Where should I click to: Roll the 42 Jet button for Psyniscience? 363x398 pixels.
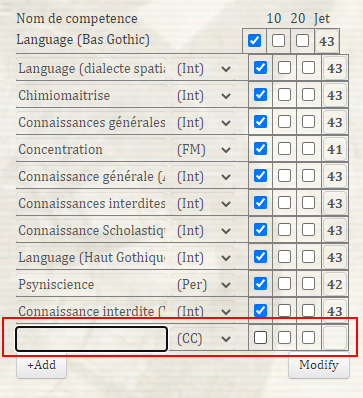coord(334,284)
